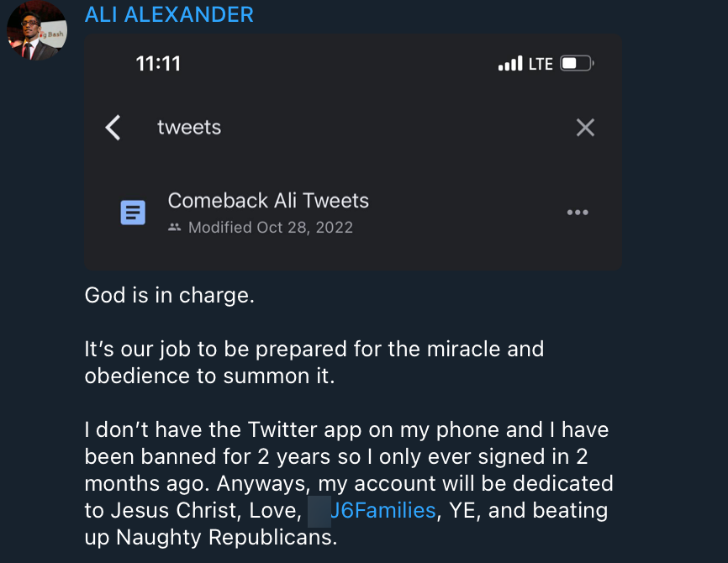Click the 'God is in charge.' line
This screenshot has width=728, height=563.
click(x=169, y=296)
